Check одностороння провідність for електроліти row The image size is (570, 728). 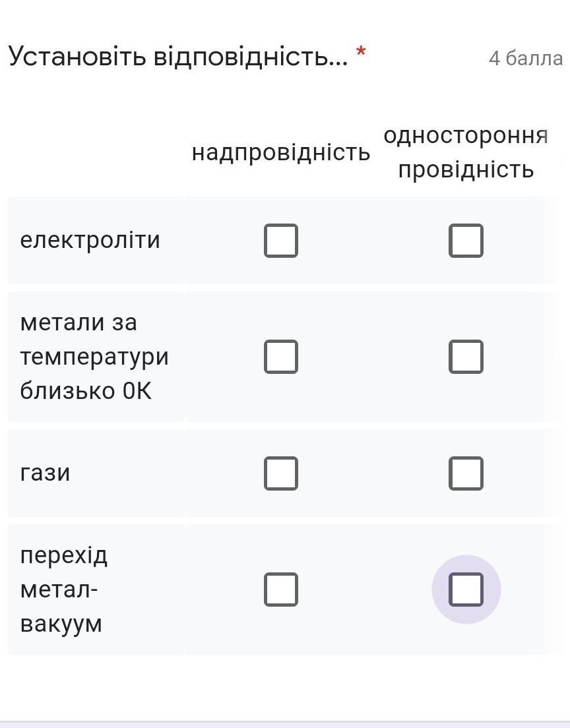466,240
